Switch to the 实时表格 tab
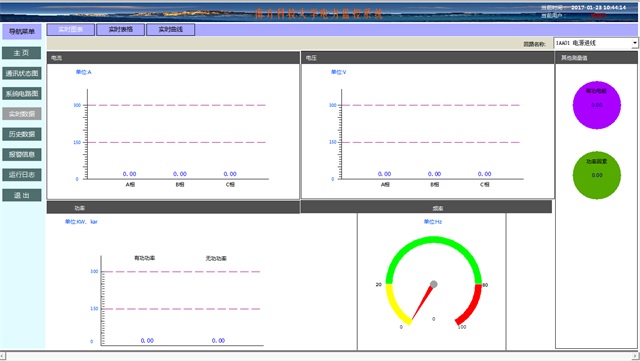Viewport: 640px width, 361px height. (120, 29)
